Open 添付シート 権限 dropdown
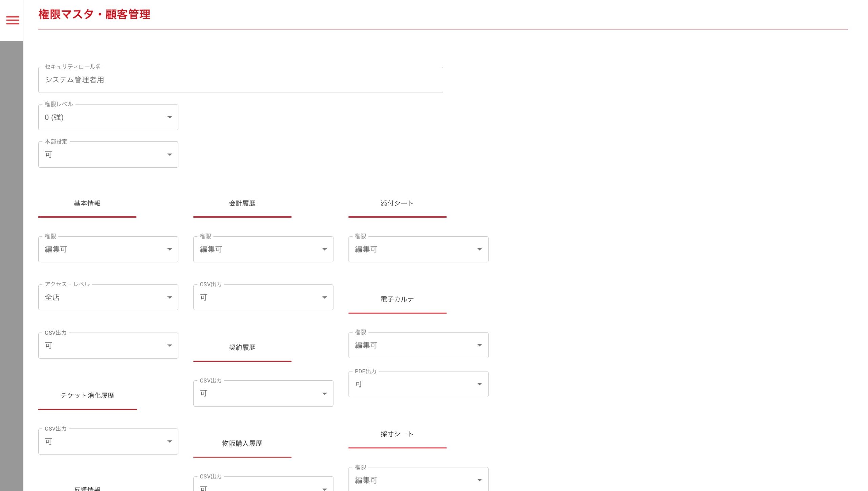 [418, 249]
